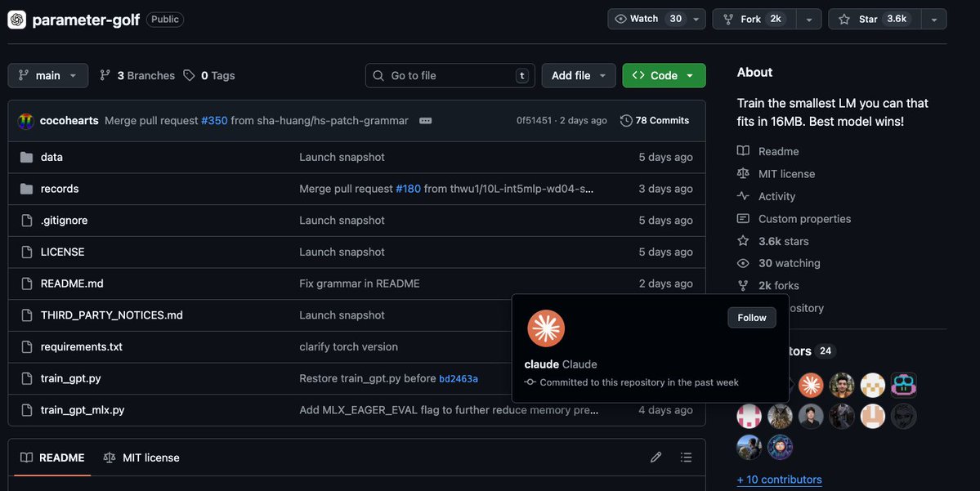The height and width of the screenshot is (491, 980).
Task: Click the file icon beside .gitignore
Action: pos(26,221)
